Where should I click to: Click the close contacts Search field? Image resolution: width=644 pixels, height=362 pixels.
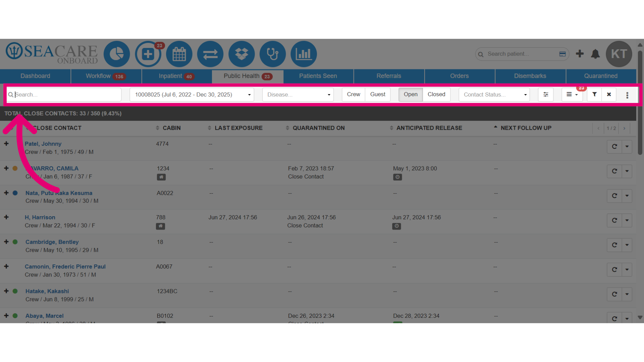point(64,95)
